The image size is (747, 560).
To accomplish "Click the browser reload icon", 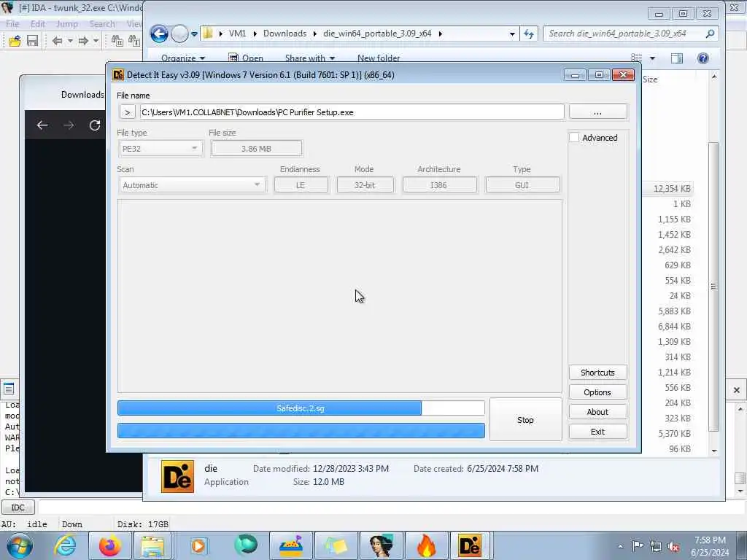I will 95,125.
